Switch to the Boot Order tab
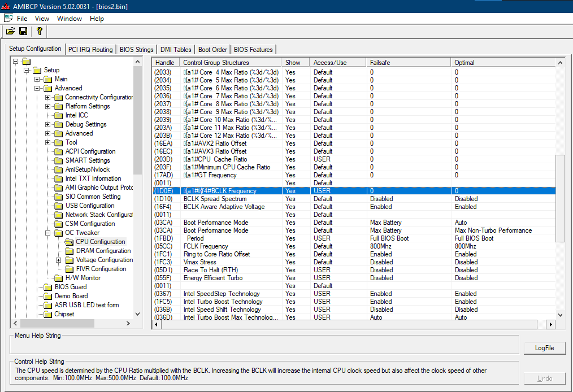 [212, 50]
